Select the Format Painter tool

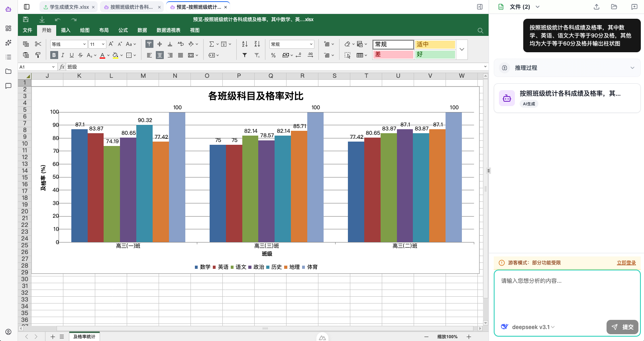pyautogui.click(x=38, y=55)
